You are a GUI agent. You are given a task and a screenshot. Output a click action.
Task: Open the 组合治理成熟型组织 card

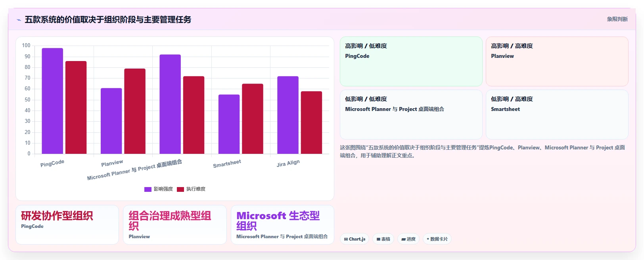click(x=175, y=224)
